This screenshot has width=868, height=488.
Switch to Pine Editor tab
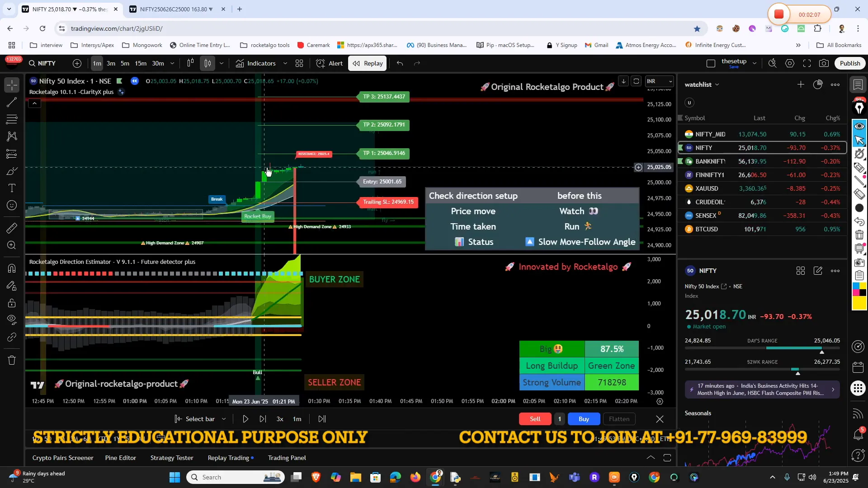pyautogui.click(x=120, y=458)
